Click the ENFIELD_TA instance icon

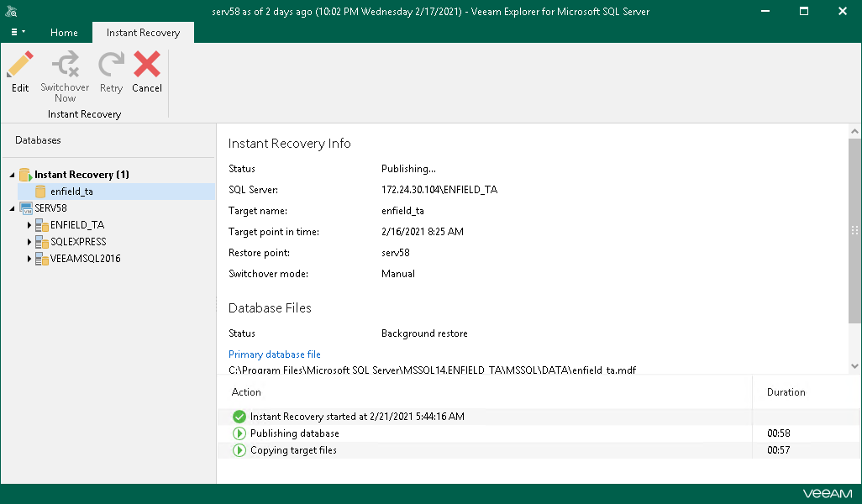coord(42,225)
